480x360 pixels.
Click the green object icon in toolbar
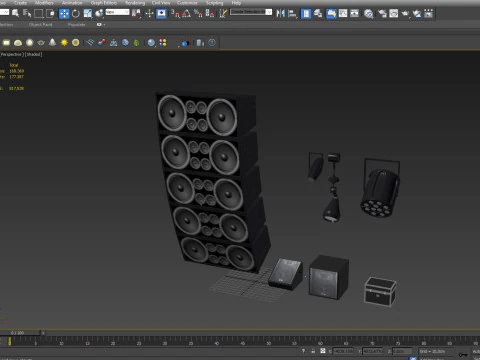pyautogui.click(x=136, y=43)
